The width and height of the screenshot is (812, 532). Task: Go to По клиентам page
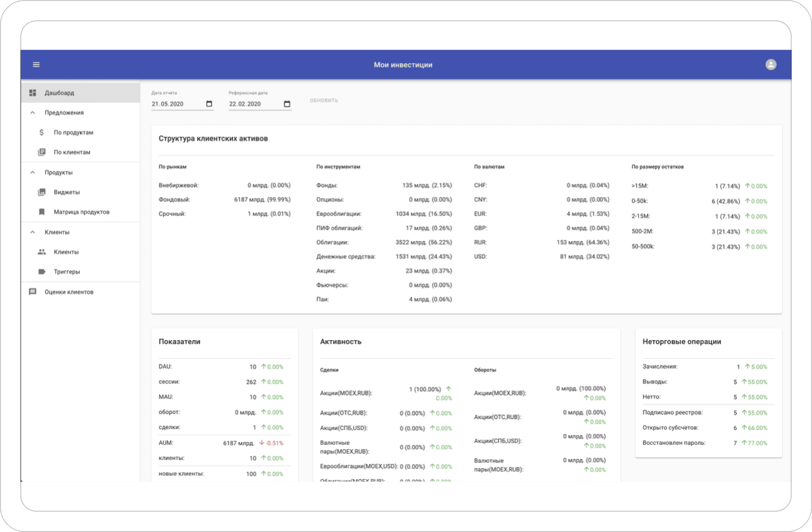pos(80,152)
